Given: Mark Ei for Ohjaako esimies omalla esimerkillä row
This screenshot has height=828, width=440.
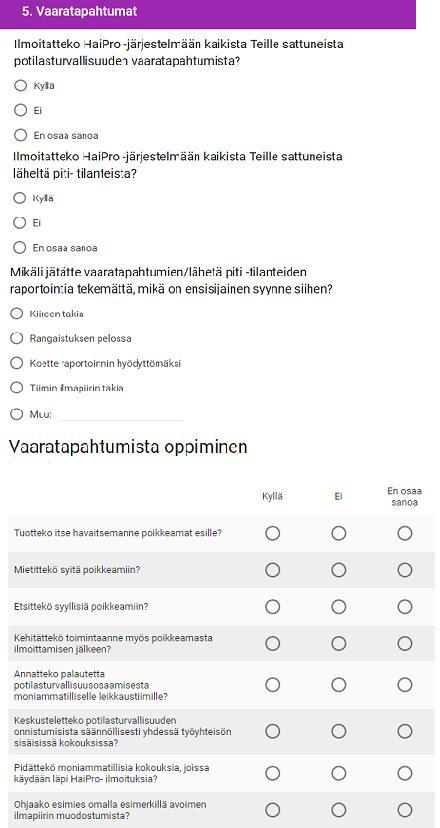Looking at the screenshot, I should point(339,810).
